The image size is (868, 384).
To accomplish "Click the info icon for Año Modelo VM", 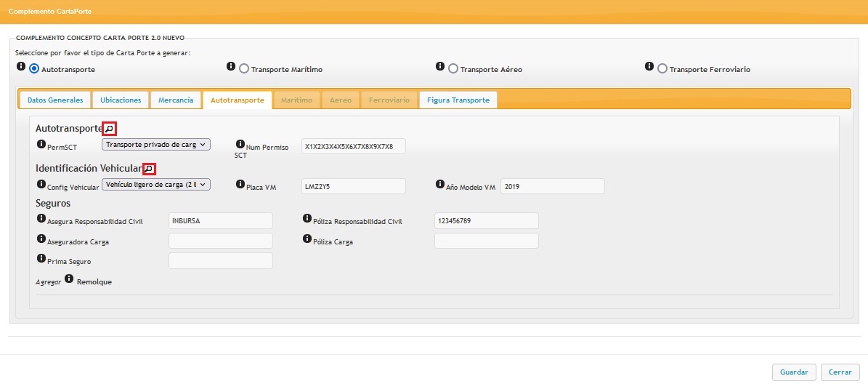I will (x=440, y=185).
